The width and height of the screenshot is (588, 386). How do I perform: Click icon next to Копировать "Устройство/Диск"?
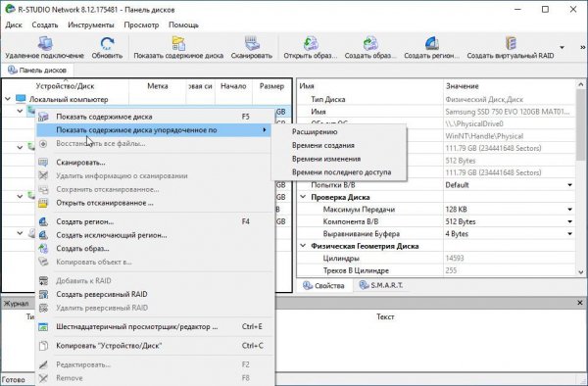click(43, 346)
